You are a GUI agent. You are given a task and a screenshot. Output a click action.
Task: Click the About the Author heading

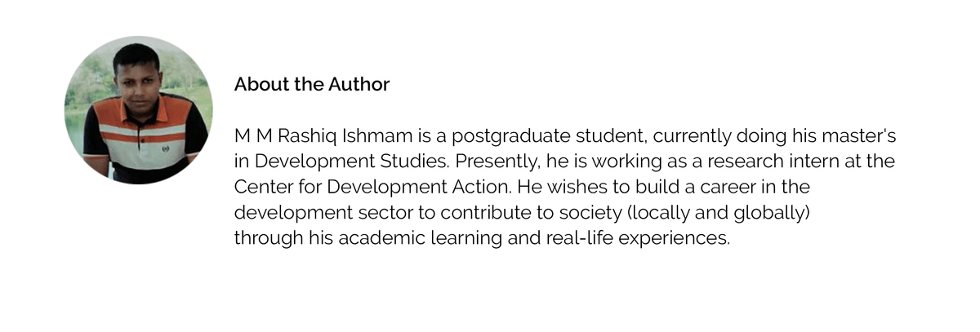pyautogui.click(x=312, y=84)
